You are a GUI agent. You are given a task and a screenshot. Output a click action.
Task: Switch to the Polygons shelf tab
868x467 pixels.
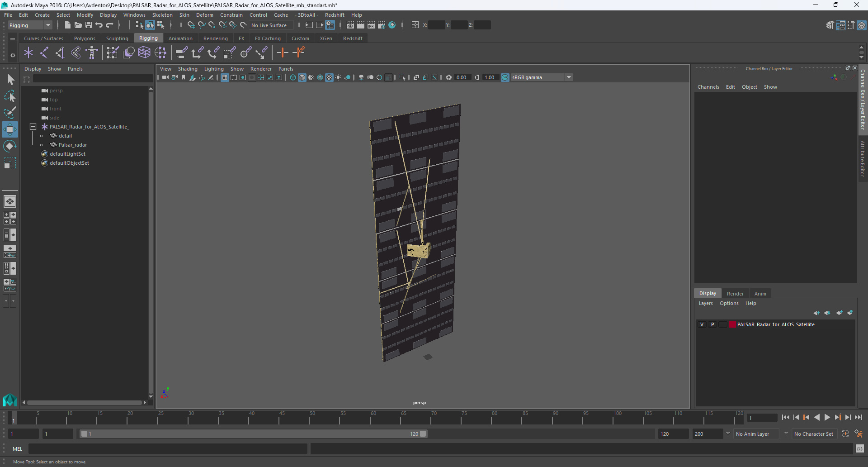coord(85,38)
